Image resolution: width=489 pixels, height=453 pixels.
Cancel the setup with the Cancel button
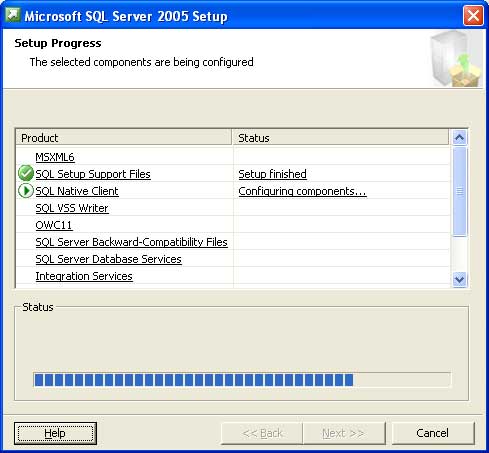pos(433,433)
